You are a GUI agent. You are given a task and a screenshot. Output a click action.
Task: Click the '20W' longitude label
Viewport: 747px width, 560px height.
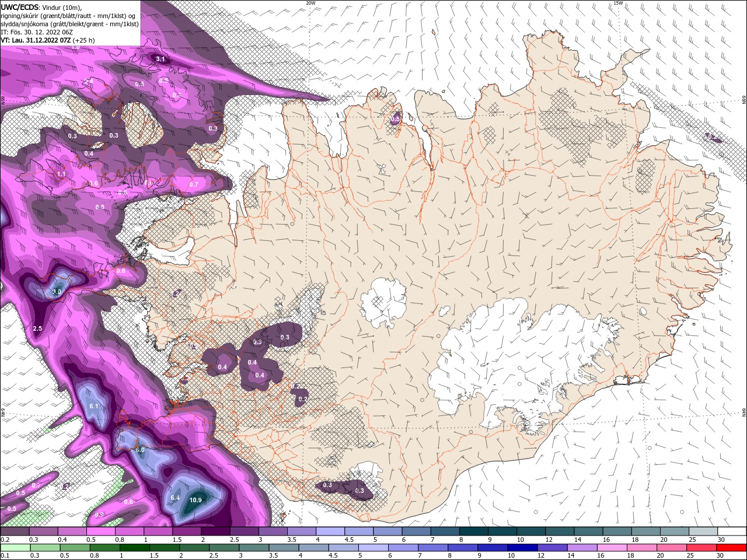(x=310, y=3)
